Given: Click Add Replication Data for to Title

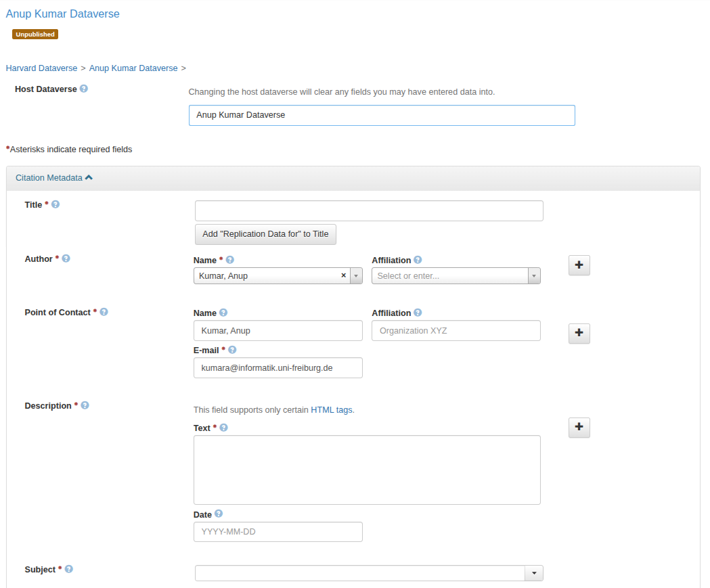Looking at the screenshot, I should pos(265,234).
